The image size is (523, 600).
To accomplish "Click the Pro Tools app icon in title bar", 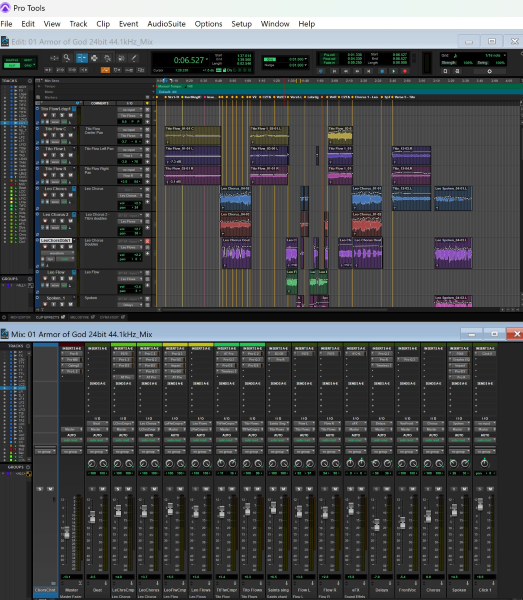I will pyautogui.click(x=5, y=8).
